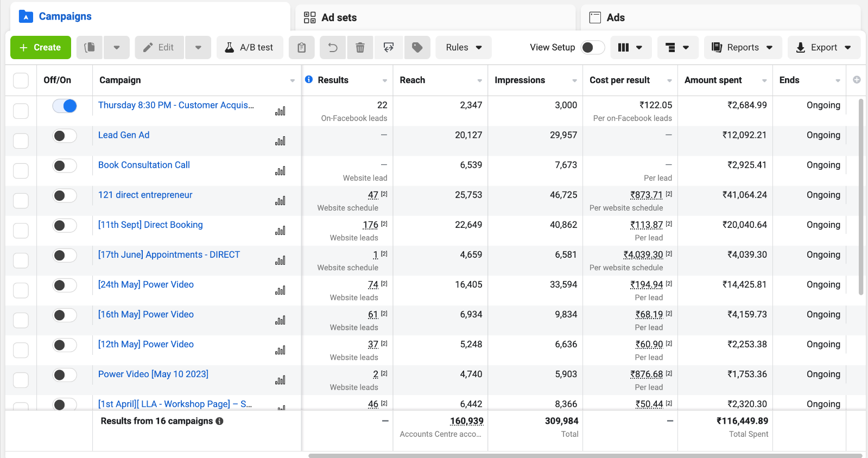Enable the View Setup toggle
The height and width of the screenshot is (458, 868).
click(x=592, y=48)
